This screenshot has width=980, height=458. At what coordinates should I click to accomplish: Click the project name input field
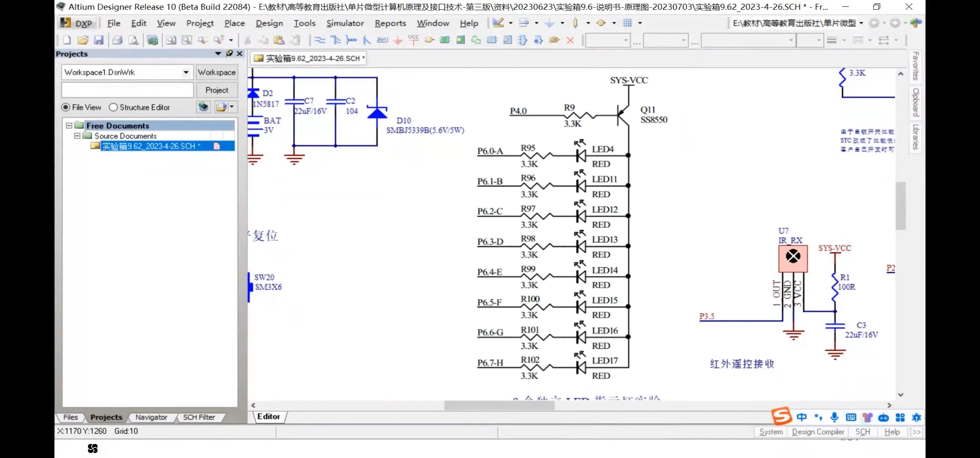click(x=127, y=90)
